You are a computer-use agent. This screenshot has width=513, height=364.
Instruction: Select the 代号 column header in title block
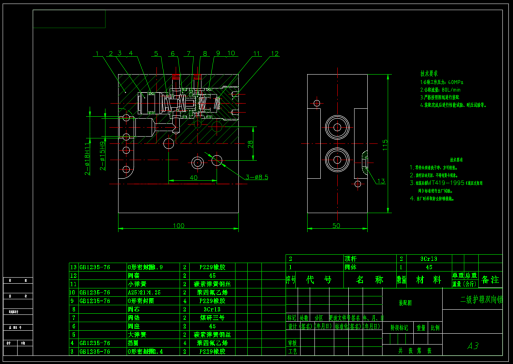pyautogui.click(x=319, y=280)
